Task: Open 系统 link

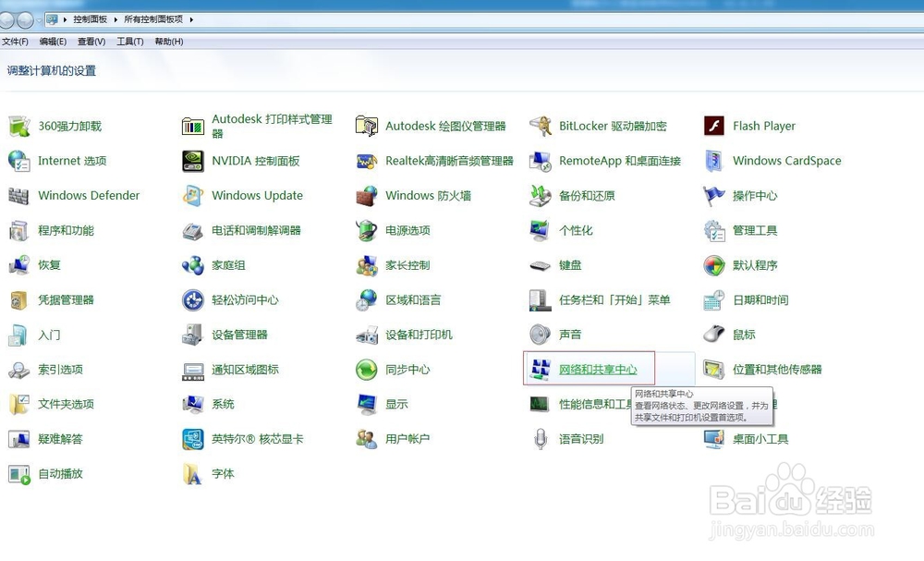Action: (223, 404)
